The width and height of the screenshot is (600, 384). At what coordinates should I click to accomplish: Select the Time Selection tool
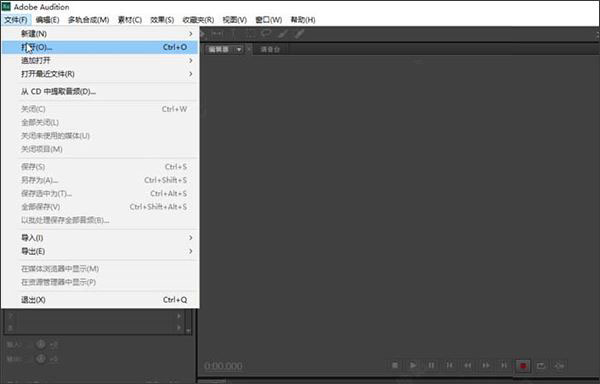tap(233, 34)
